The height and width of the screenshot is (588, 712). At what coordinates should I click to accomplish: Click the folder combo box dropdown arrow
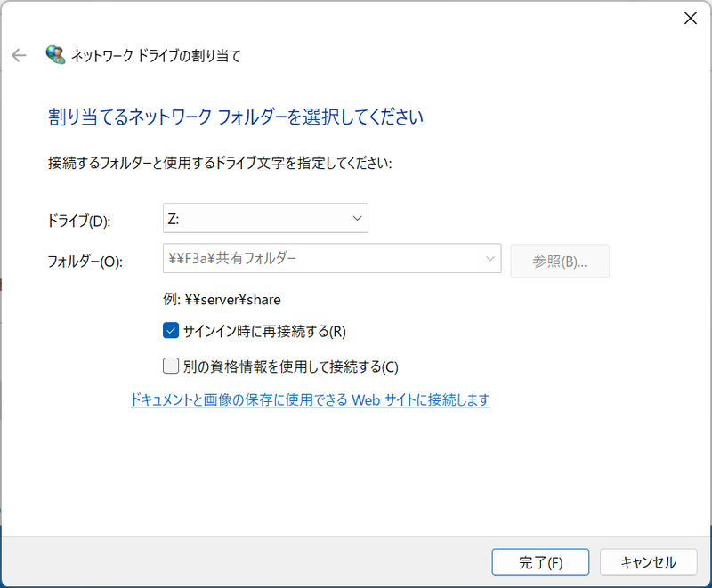490,257
